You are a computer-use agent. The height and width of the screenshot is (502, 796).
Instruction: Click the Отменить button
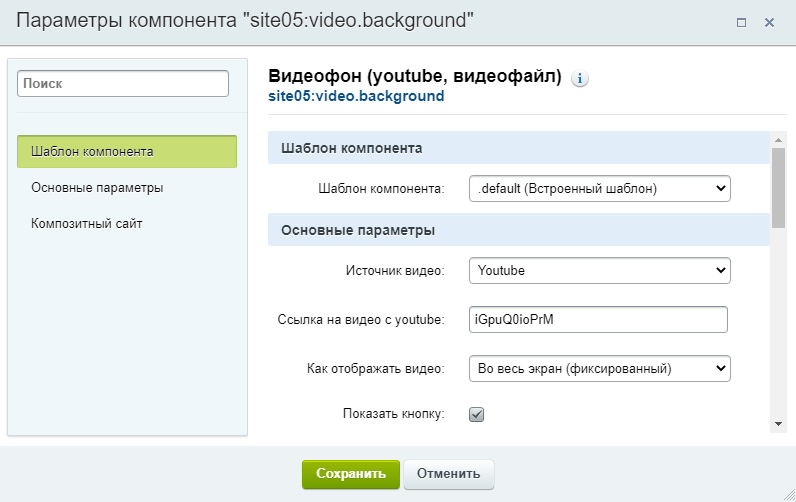[448, 474]
